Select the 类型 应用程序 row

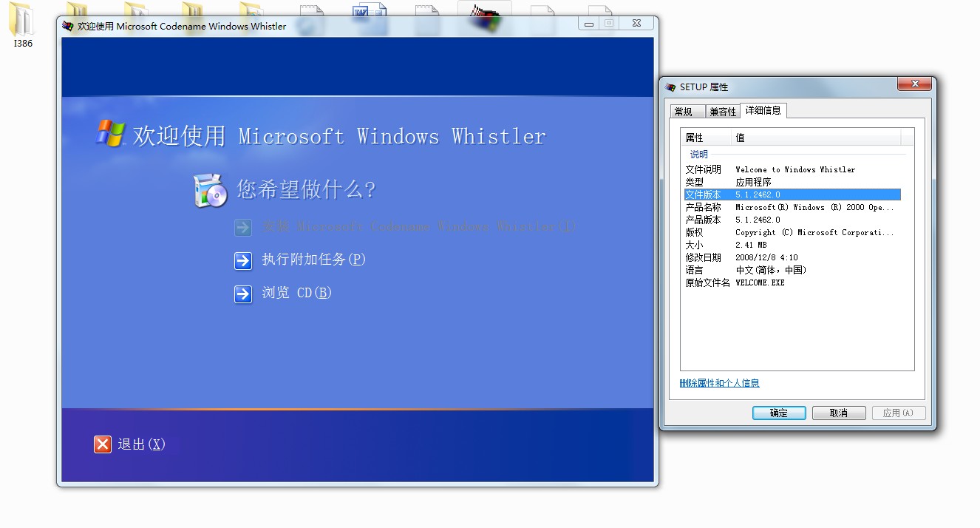click(x=792, y=182)
